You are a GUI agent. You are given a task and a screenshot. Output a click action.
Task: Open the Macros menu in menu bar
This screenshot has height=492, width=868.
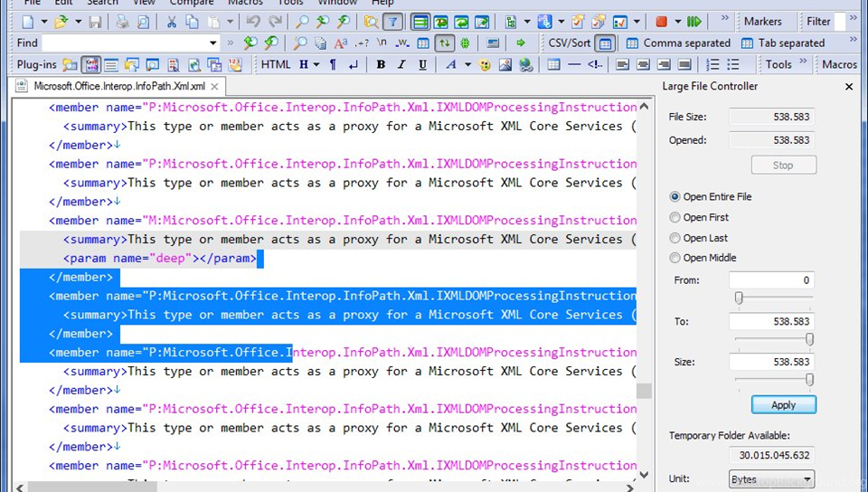(245, 3)
